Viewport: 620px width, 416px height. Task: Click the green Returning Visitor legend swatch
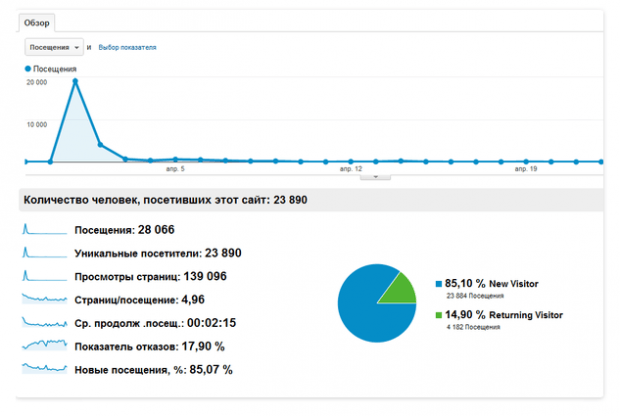(x=438, y=315)
